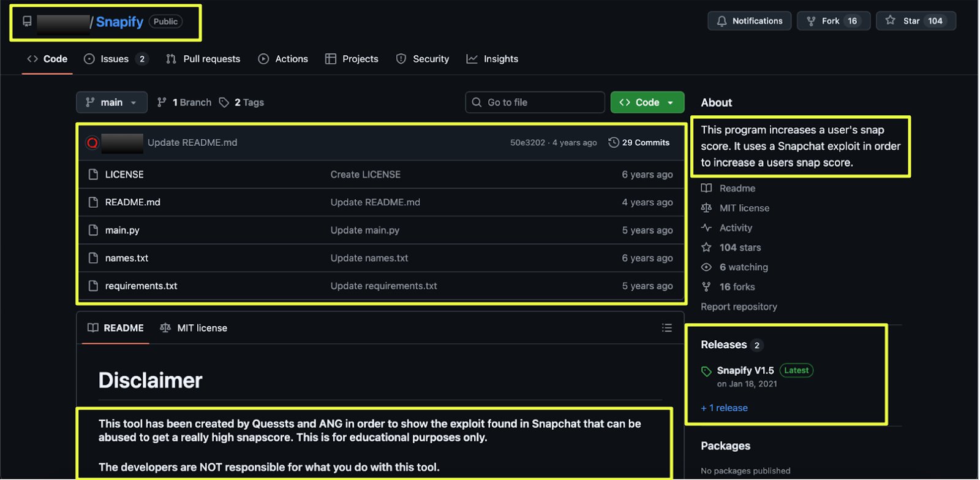Screen dimensions: 980x480
Task: Click the Notifications bell button
Action: (x=749, y=21)
